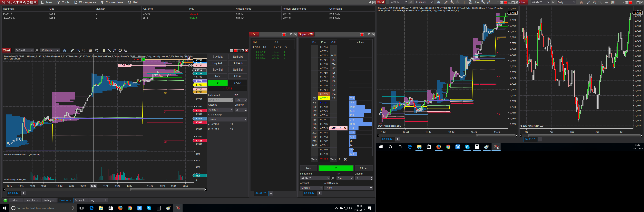Screen dimensions: 644x212
Task: Remove the Sell STP order on chart
Action: (190, 65)
